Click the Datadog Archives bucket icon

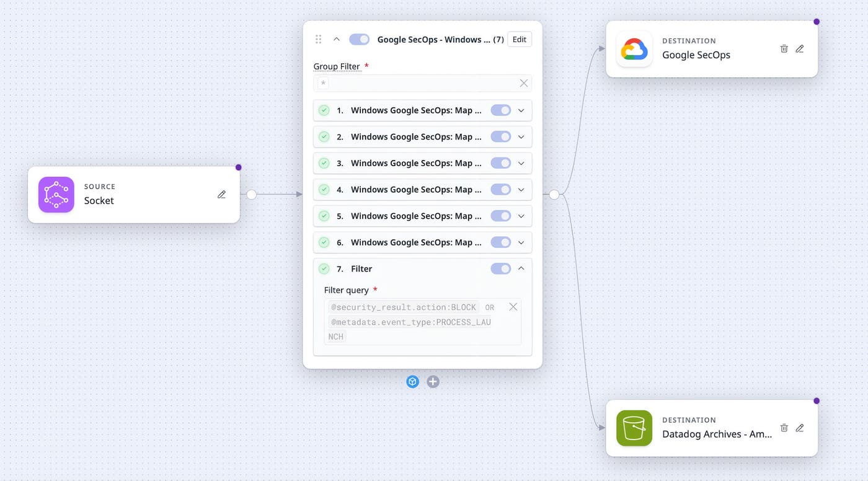[x=634, y=428]
